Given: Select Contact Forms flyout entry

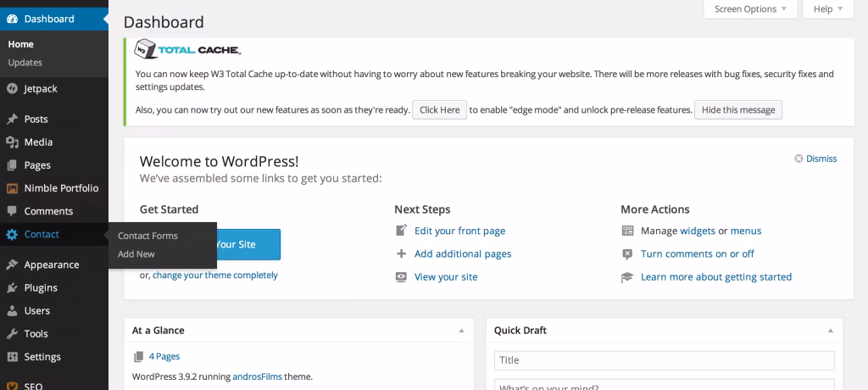Looking at the screenshot, I should (147, 236).
